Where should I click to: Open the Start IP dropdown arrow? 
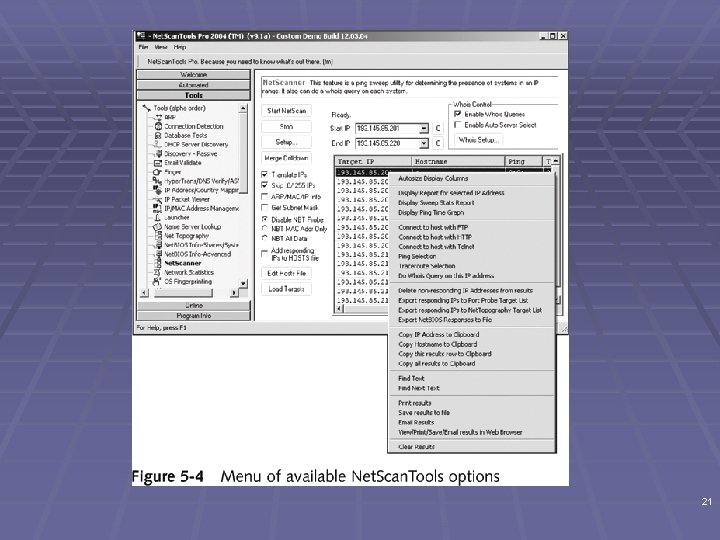(424, 129)
